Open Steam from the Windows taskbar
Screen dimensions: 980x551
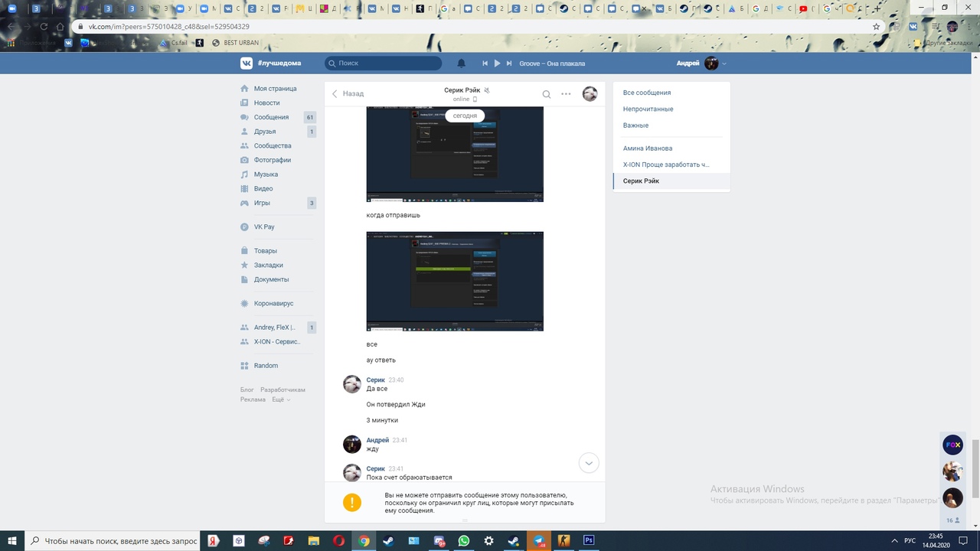click(388, 540)
